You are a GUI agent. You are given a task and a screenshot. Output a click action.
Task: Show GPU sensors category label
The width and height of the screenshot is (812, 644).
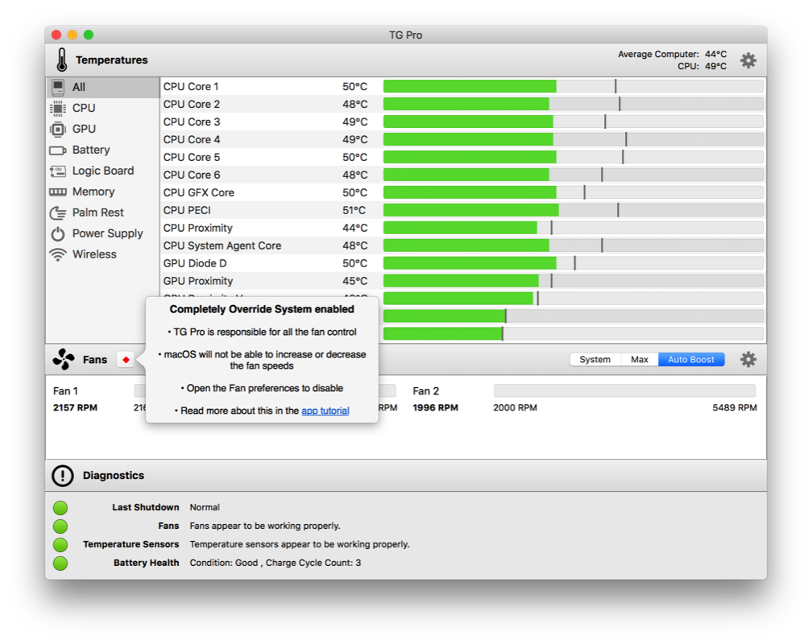tap(84, 128)
